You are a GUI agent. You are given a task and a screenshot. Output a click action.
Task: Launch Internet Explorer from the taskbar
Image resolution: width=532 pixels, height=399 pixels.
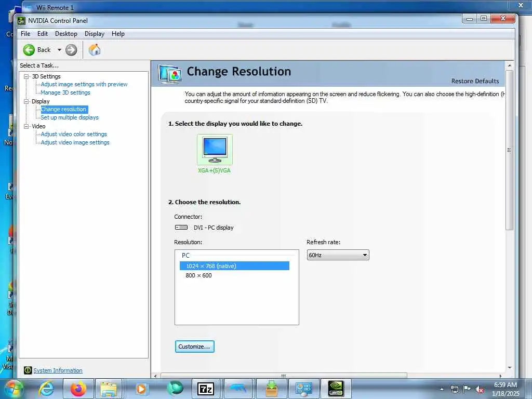[46, 389]
